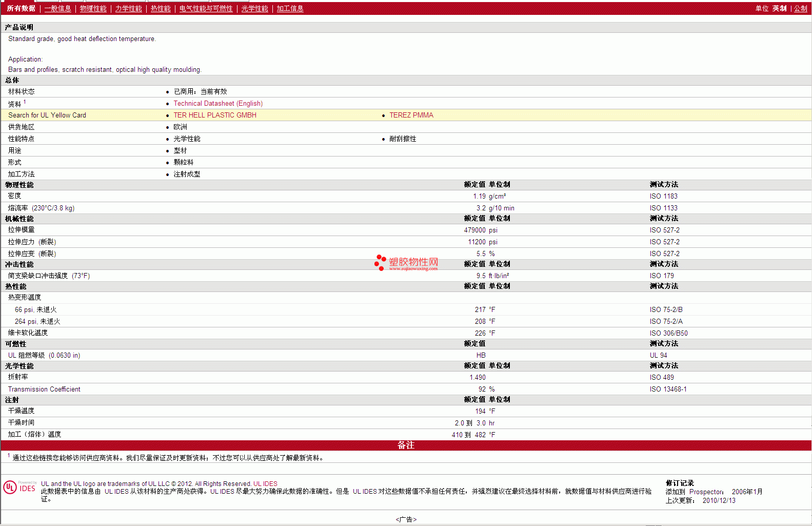This screenshot has width=812, height=526.
Task: Click the 维卡软化温度 value 226
Action: pyautogui.click(x=480, y=333)
